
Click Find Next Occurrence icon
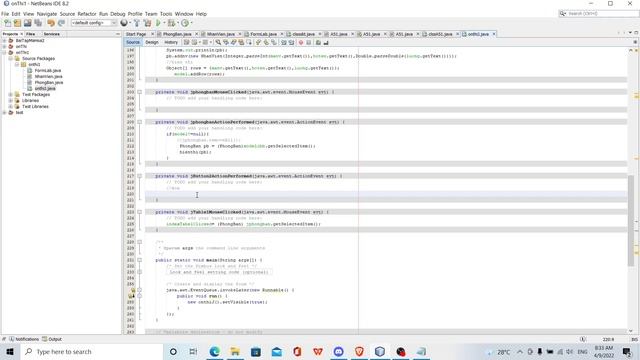point(234,42)
